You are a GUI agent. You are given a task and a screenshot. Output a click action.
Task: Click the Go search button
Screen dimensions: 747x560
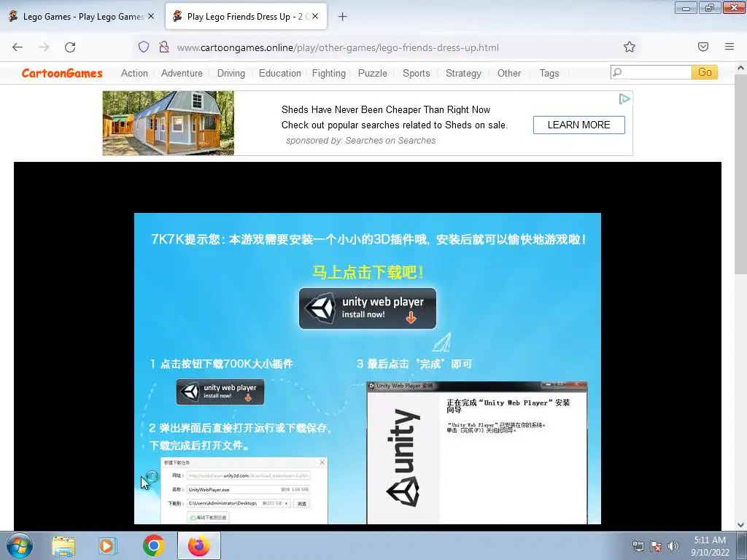coord(705,72)
